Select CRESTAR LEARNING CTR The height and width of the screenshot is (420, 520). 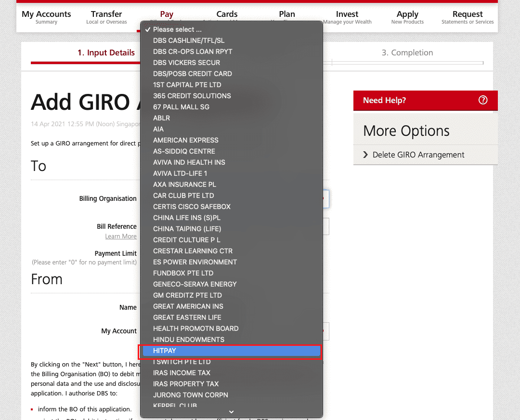click(x=232, y=251)
